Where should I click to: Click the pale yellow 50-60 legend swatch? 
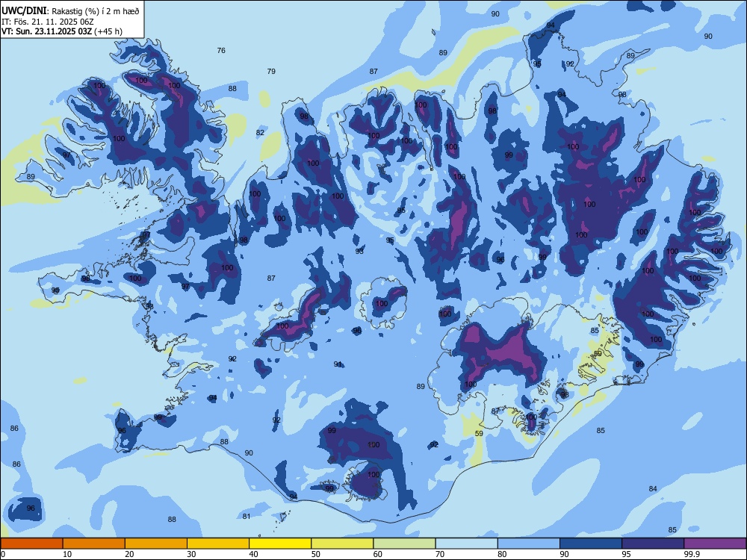(342, 544)
